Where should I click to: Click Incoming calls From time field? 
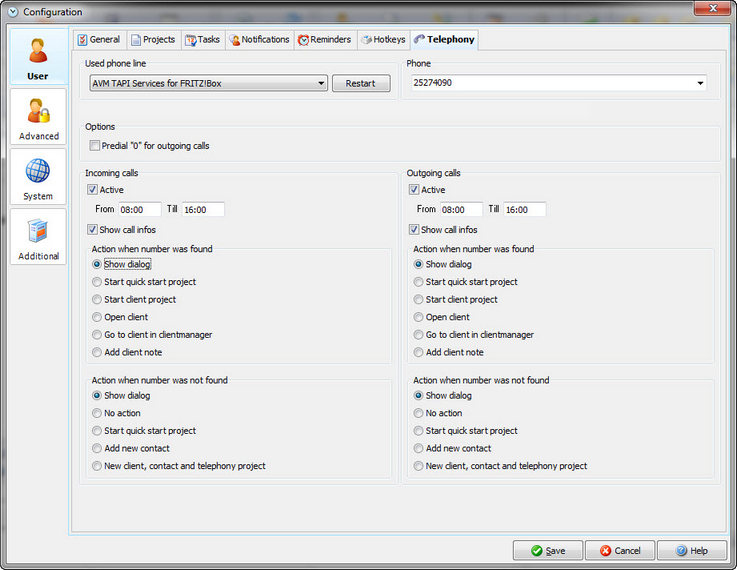(x=140, y=210)
